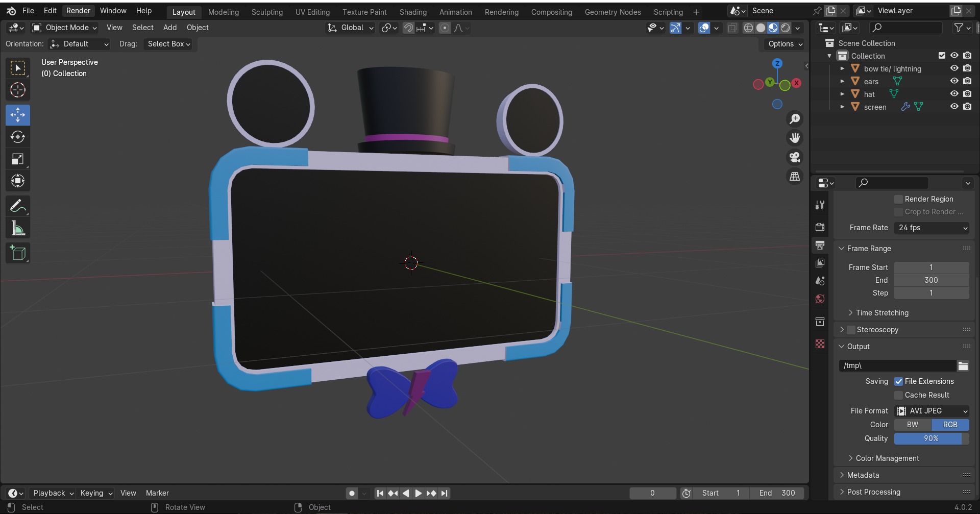Select the Move tool
Screen dimensions: 980x514
point(18,115)
